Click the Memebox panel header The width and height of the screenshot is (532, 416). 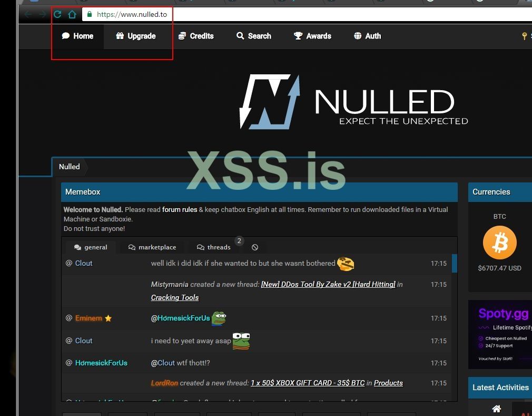(x=259, y=192)
